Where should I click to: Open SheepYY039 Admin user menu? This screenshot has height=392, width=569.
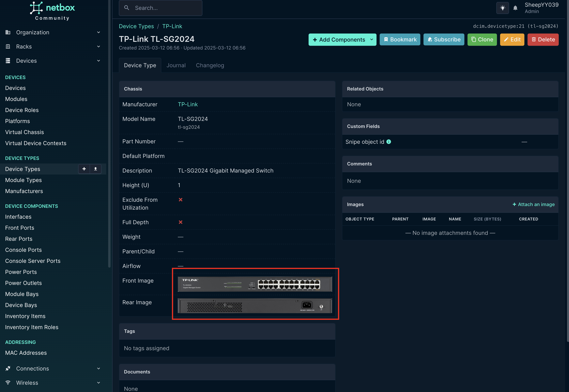point(542,8)
